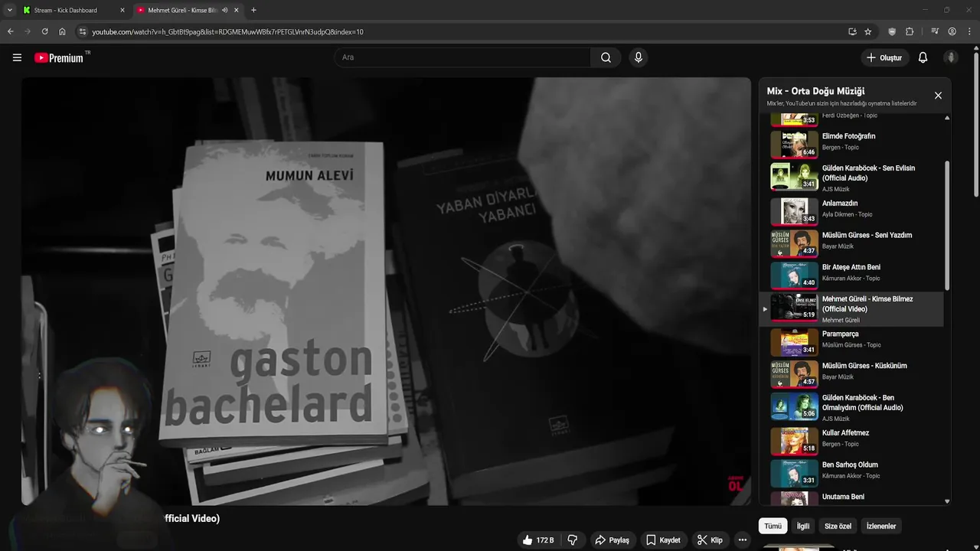Open the media control button in Chrome toolbar
The width and height of the screenshot is (980, 551).
pyautogui.click(x=935, y=31)
